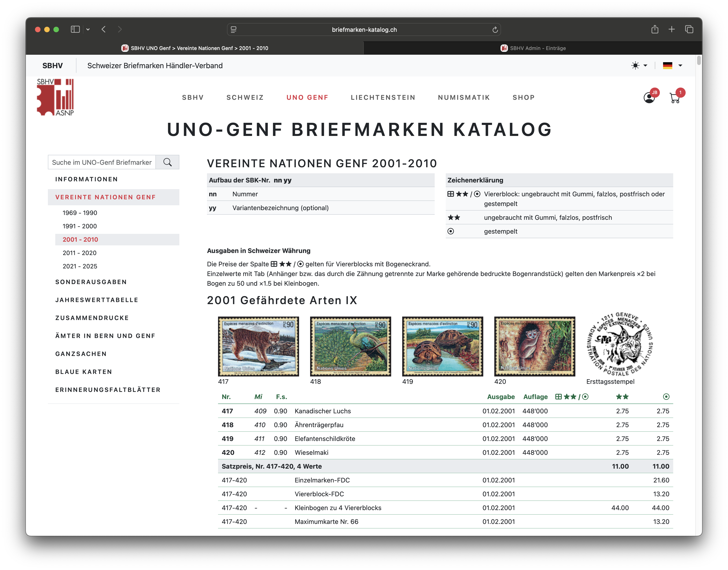This screenshot has height=570, width=728.
Task: Select the 1969 - 1990 period
Action: [80, 213]
